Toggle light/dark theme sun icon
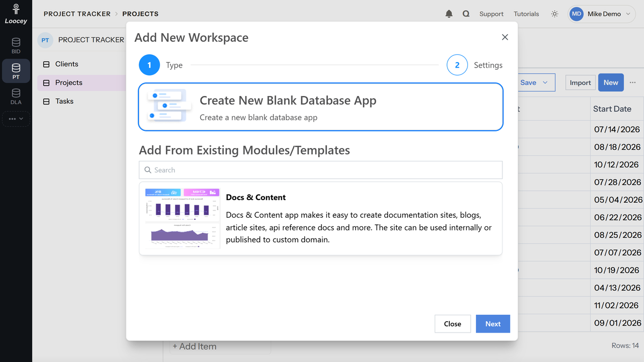 [x=554, y=14]
